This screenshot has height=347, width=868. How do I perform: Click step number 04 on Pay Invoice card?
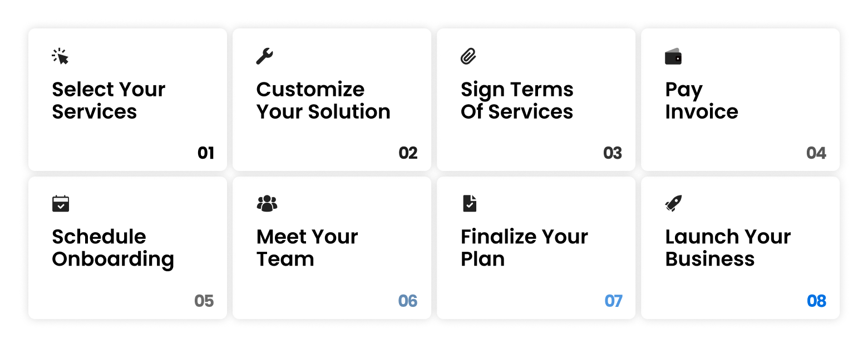pyautogui.click(x=816, y=153)
